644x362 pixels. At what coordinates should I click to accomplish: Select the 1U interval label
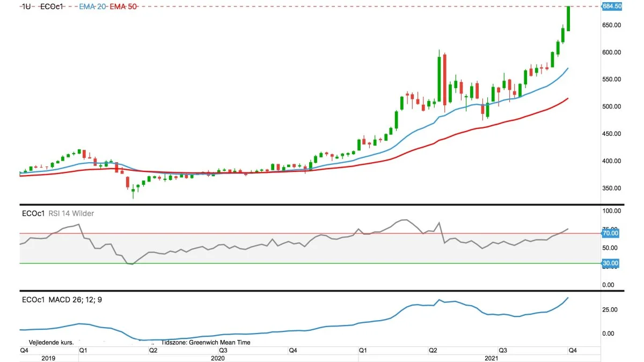26,6
